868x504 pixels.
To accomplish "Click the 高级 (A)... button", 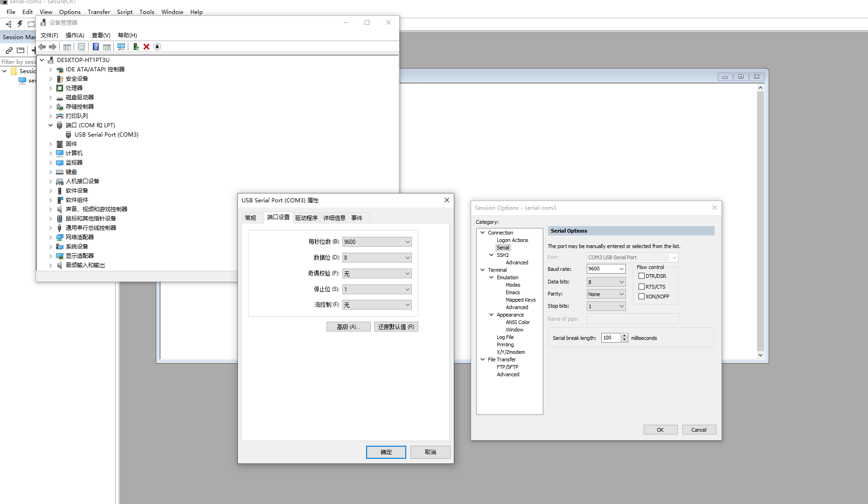I will point(348,327).
